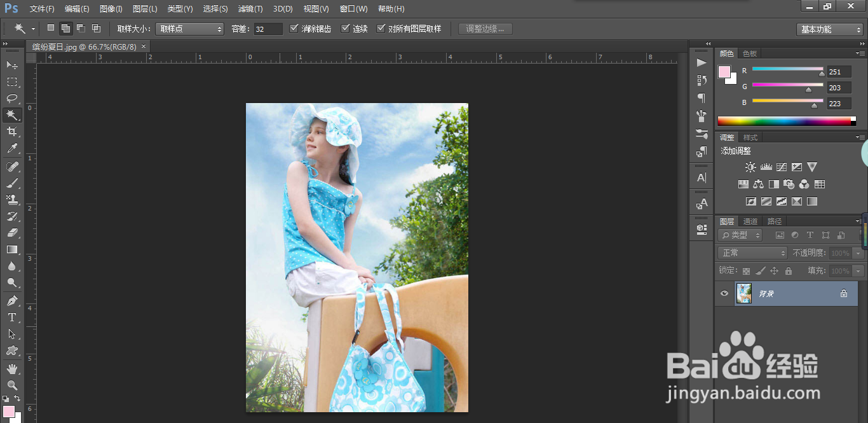This screenshot has width=868, height=423.
Task: Select the Custom Shape tool
Action: pos(12,350)
